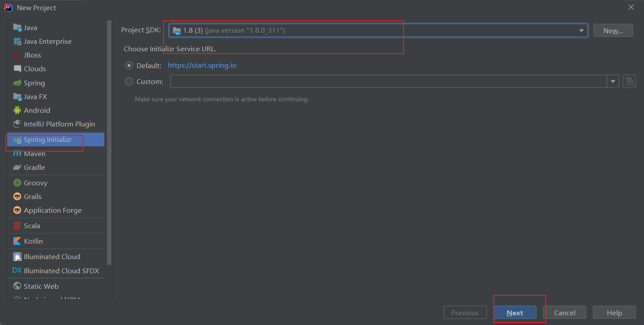Viewport: 644px width, 325px height.
Task: Click the Groovy icon
Action: [x=17, y=183]
